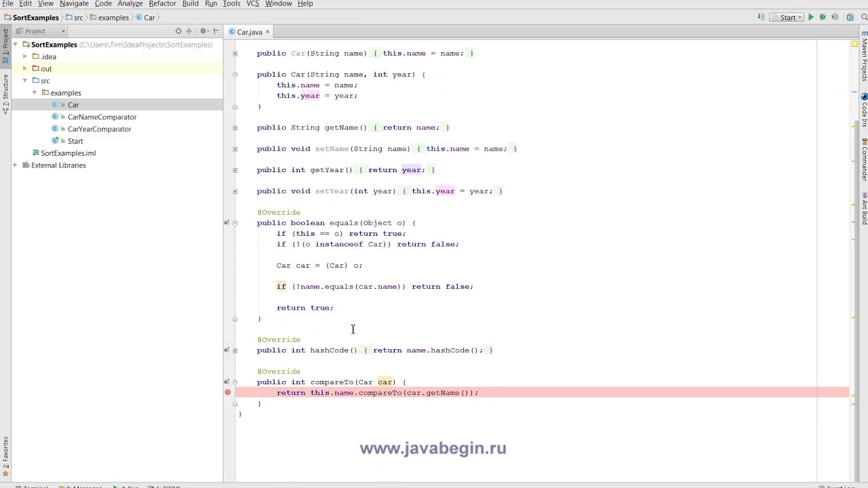Open the Build menu
This screenshot has height=488, width=868.
click(190, 3)
